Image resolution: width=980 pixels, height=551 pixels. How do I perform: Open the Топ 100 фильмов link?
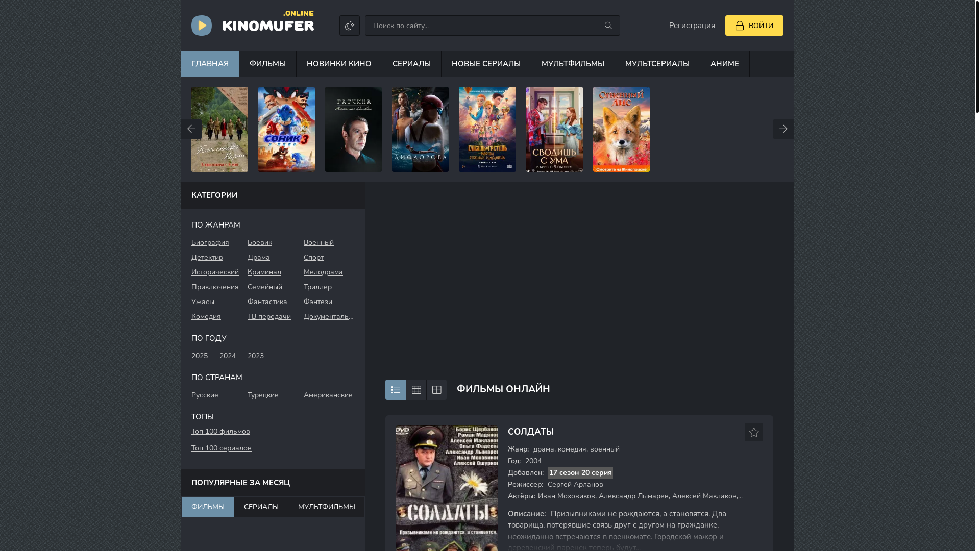[x=220, y=431]
